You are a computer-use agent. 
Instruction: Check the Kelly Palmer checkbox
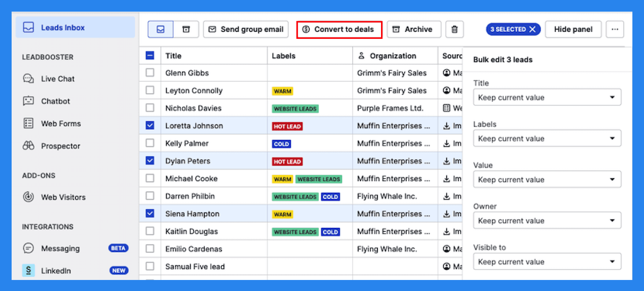pyautogui.click(x=150, y=143)
